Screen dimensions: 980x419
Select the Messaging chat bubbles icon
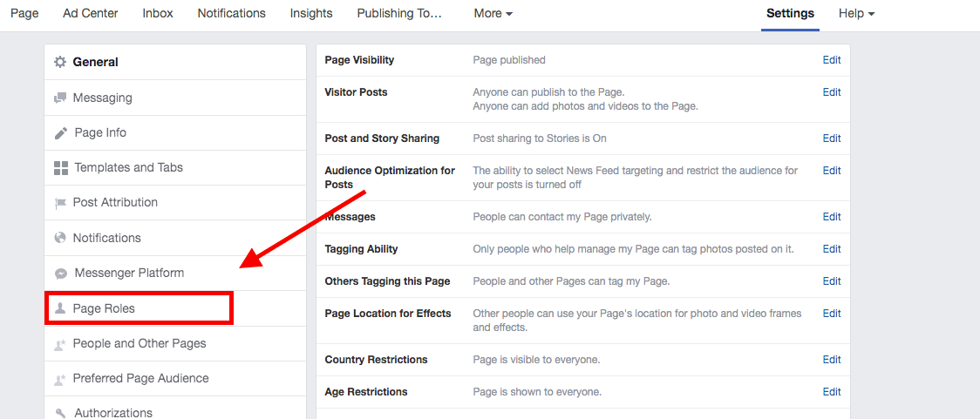60,98
